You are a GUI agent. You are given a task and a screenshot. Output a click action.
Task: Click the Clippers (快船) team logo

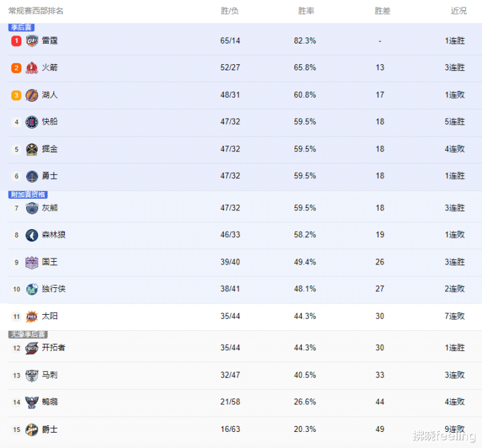click(32, 122)
